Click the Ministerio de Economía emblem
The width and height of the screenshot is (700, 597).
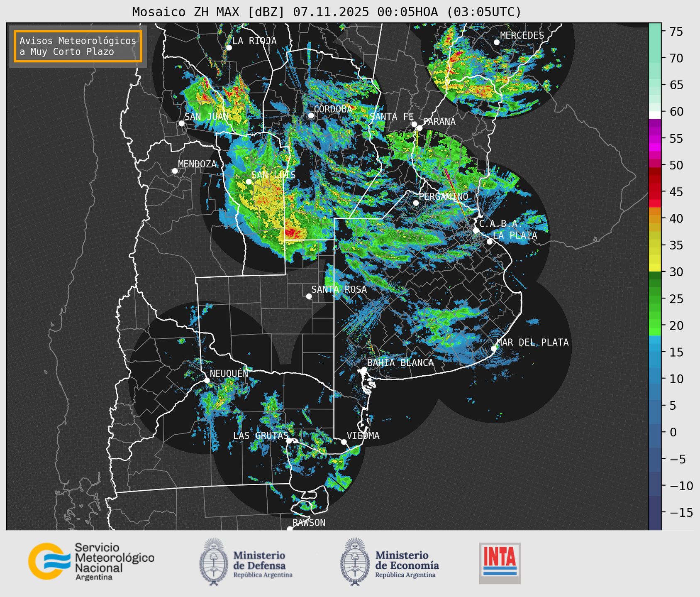(355, 562)
